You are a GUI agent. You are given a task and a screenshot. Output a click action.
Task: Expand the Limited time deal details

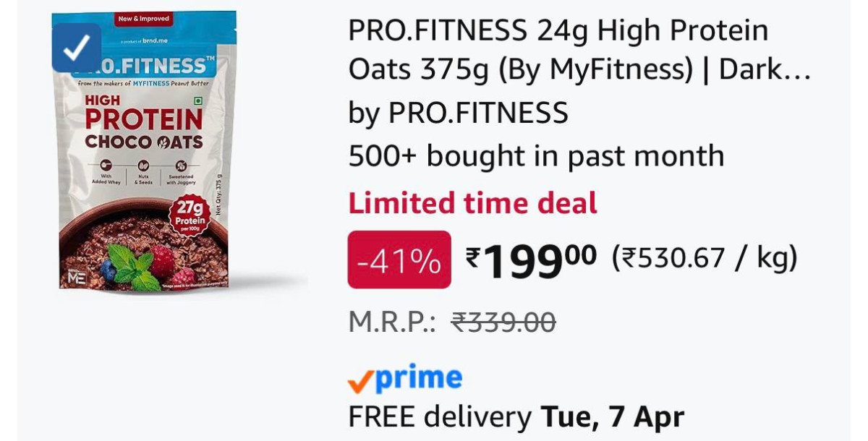[x=472, y=203]
